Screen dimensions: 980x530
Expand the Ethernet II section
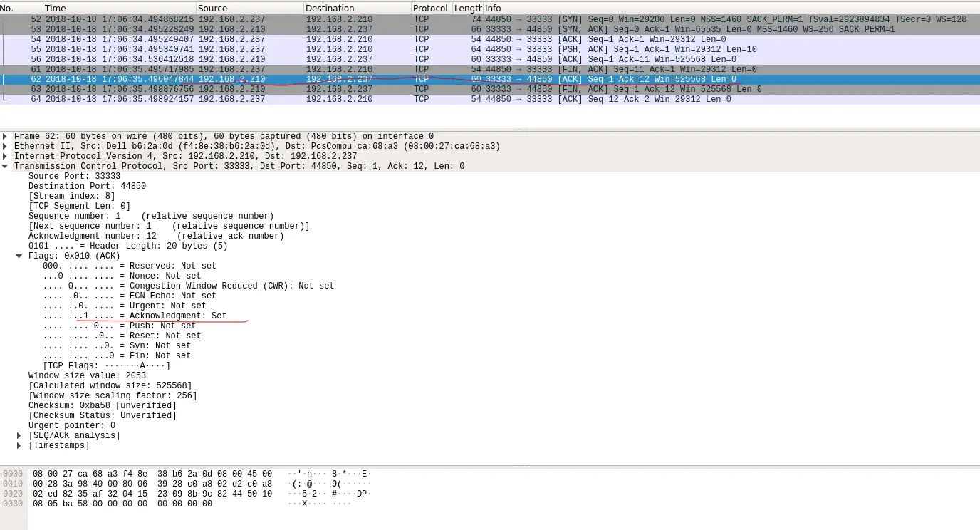pos(6,146)
